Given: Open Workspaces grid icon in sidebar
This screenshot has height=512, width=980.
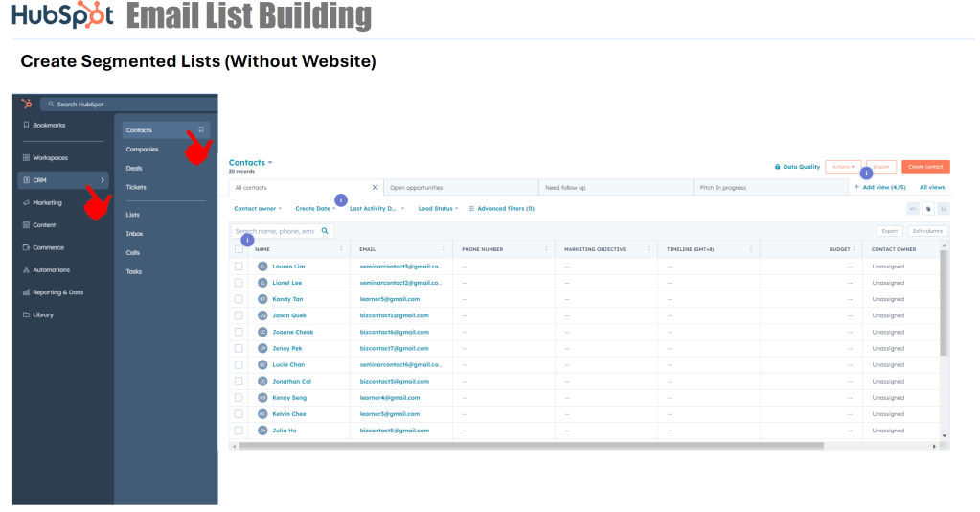Looking at the screenshot, I should coord(26,157).
